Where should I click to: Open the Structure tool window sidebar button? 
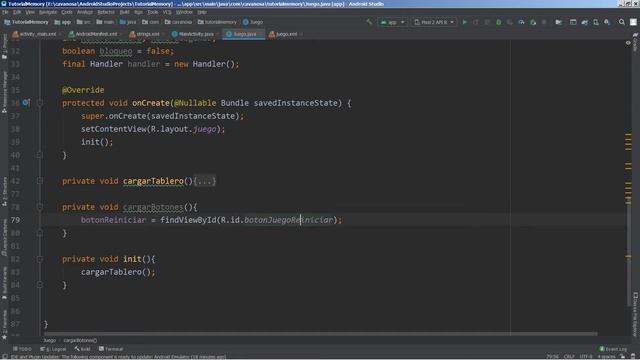pyautogui.click(x=4, y=191)
